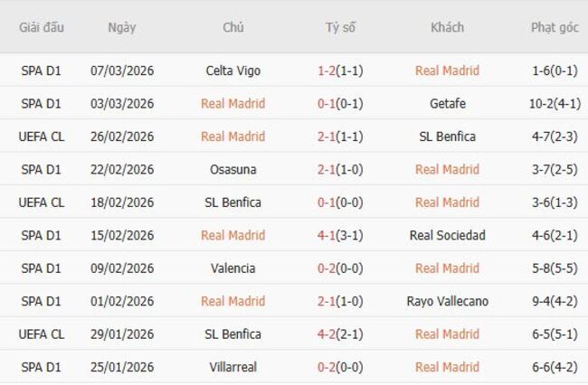
Task: Click the Real Sociedad away team
Action: 447,236
